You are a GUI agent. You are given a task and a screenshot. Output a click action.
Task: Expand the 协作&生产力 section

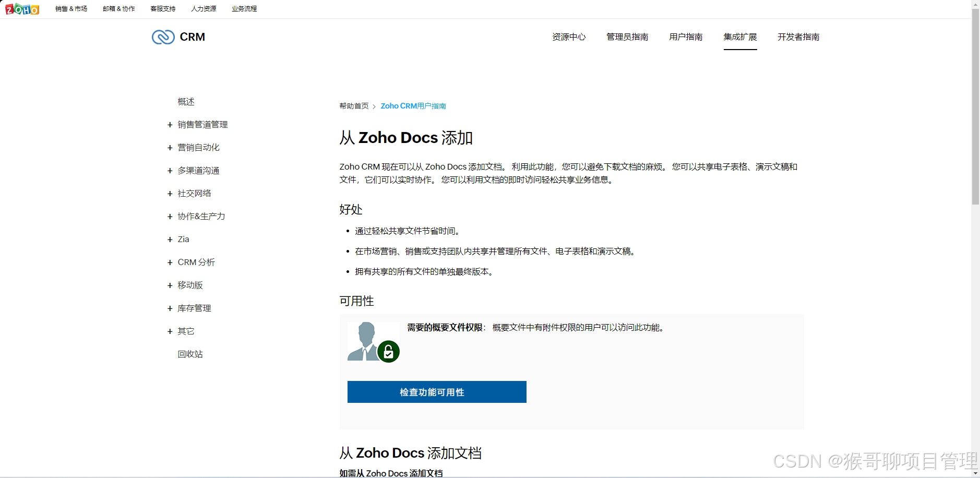point(170,217)
